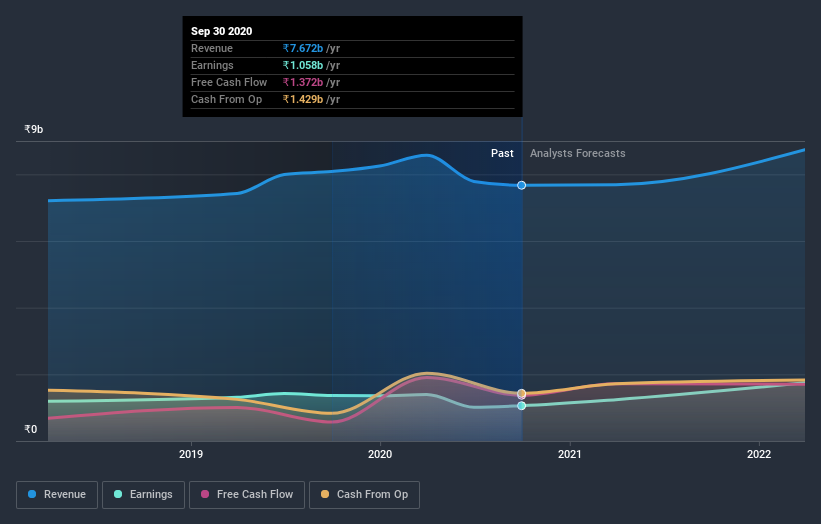The image size is (821, 524).
Task: Click the Earnings row label in tooltip
Action: pos(212,65)
